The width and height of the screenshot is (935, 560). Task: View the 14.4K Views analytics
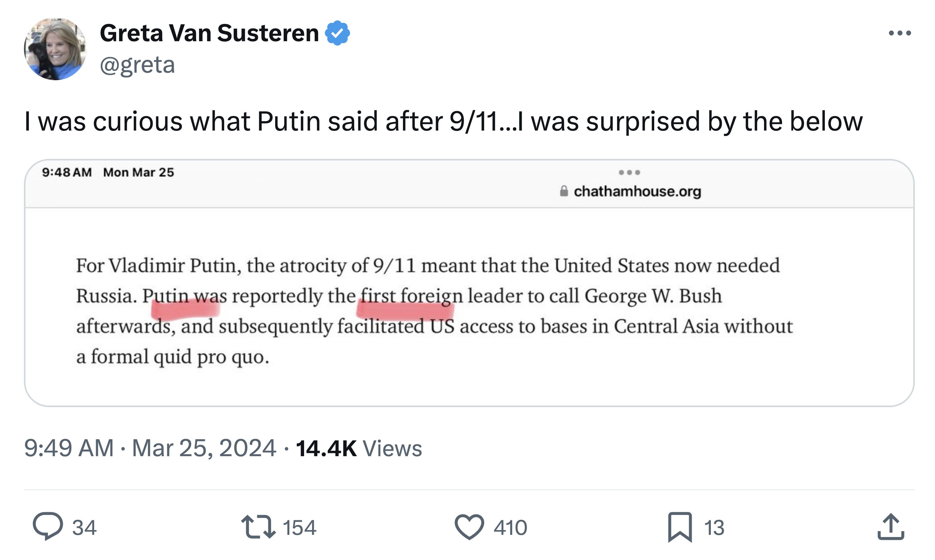[359, 448]
